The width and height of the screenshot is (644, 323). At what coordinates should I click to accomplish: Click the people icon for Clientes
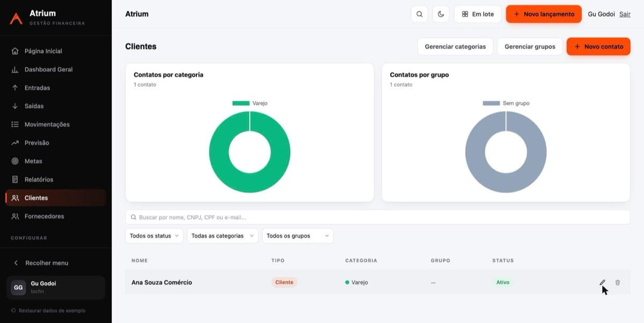click(15, 198)
